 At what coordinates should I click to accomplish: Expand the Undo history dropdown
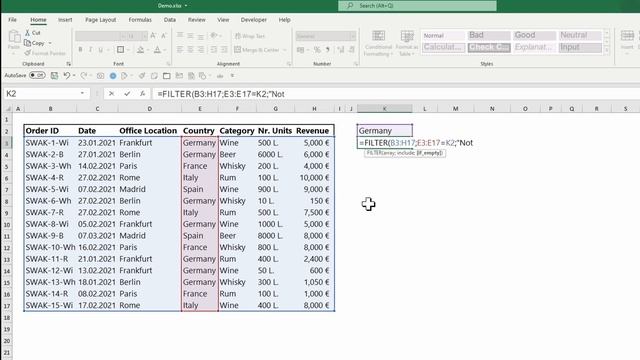click(x=74, y=76)
